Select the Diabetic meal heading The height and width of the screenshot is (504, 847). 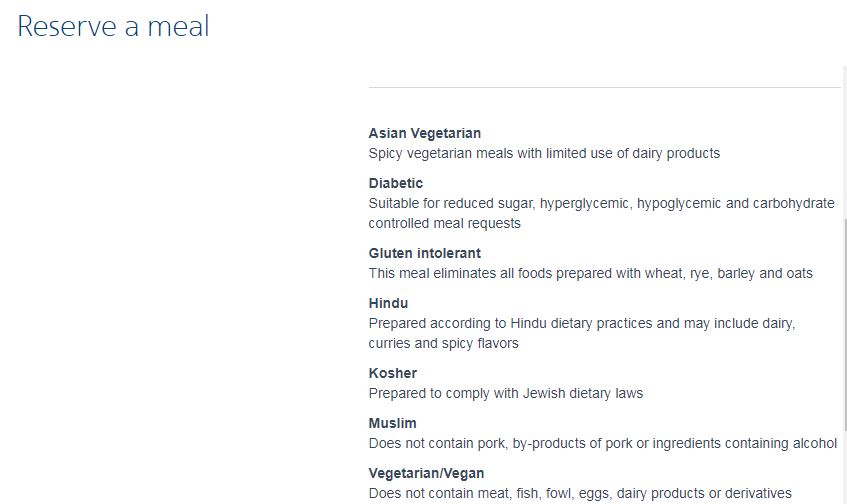pos(395,183)
